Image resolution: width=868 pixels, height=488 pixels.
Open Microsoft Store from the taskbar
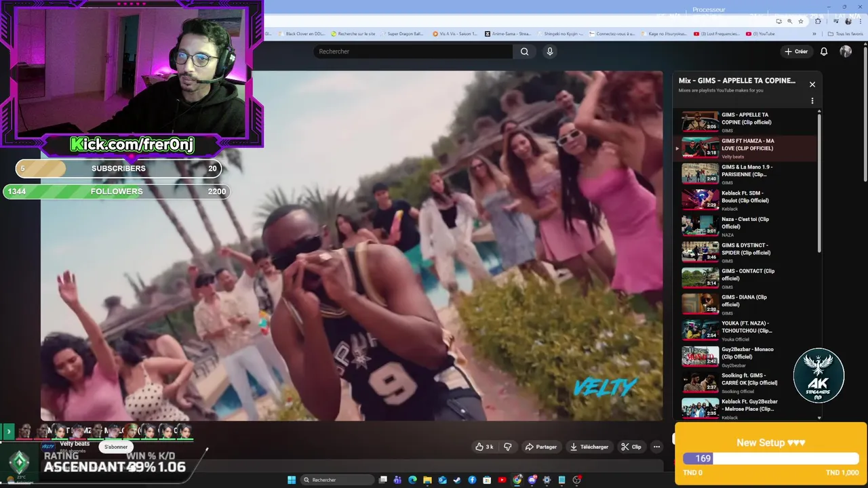coord(487,480)
